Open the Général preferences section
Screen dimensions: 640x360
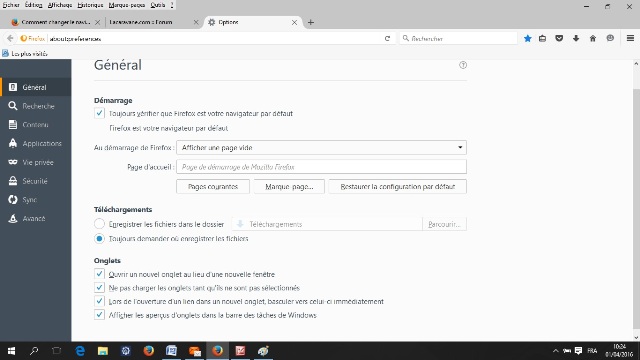36,87
